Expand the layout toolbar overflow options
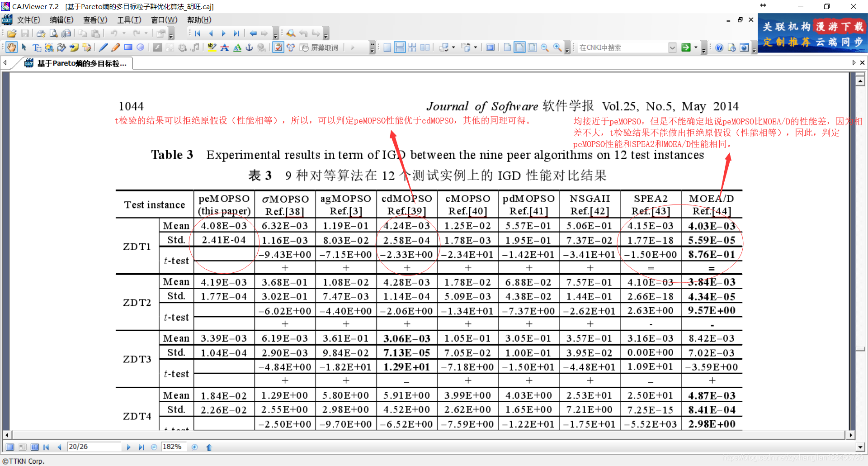 coord(567,48)
